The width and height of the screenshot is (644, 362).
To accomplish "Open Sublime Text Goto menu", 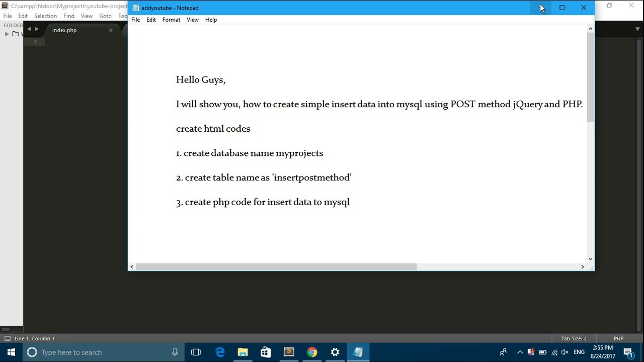I will pyautogui.click(x=105, y=16).
